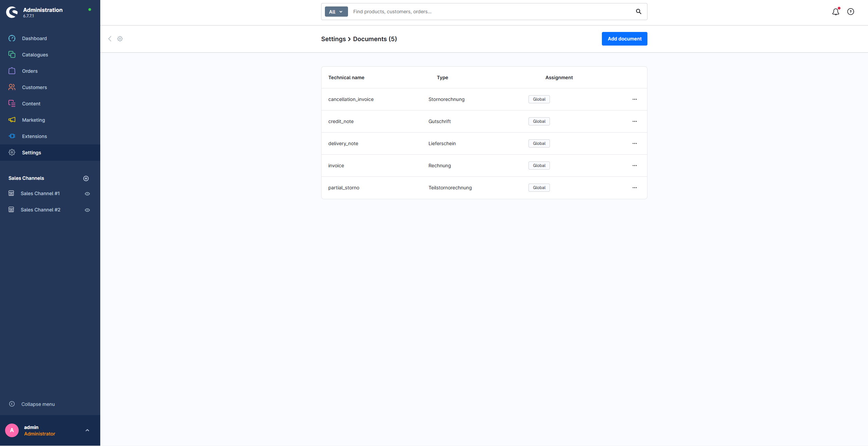This screenshot has width=868, height=446.
Task: Click the help question mark icon
Action: click(850, 12)
